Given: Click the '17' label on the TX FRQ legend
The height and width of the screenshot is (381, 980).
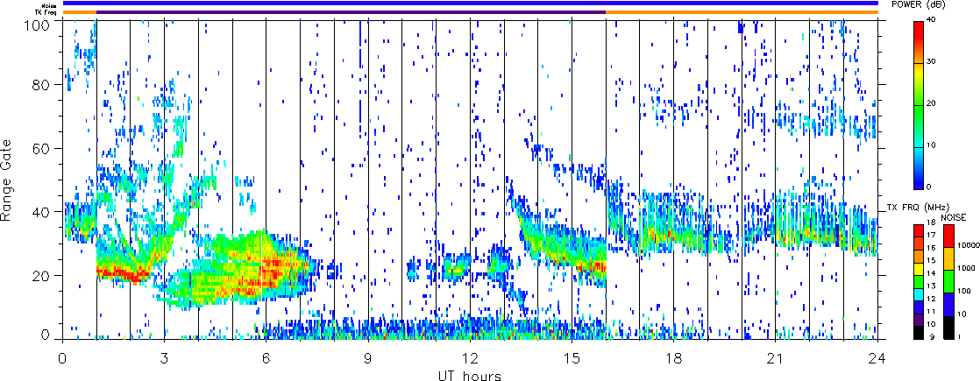Looking at the screenshot, I should point(931,236).
